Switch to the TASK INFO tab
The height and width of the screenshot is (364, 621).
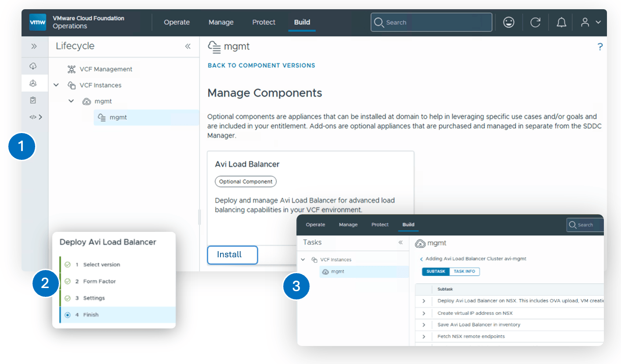pos(465,271)
